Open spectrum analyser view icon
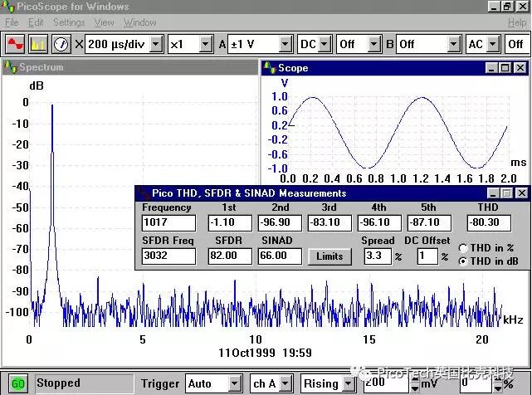Viewport: 532px width, 395px height. click(x=37, y=43)
